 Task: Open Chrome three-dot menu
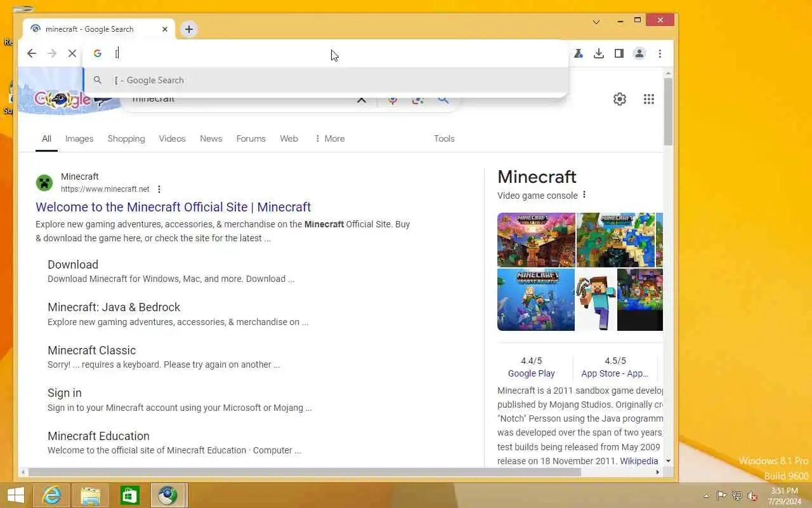660,54
